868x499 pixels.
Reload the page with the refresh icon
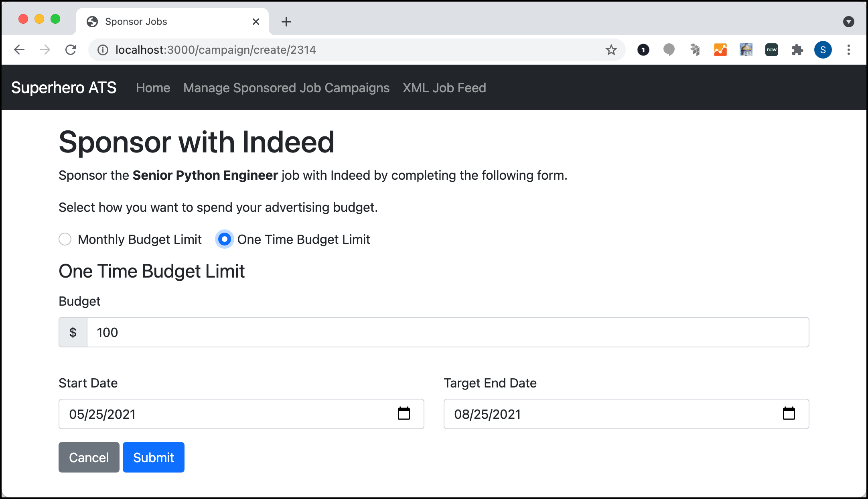71,50
